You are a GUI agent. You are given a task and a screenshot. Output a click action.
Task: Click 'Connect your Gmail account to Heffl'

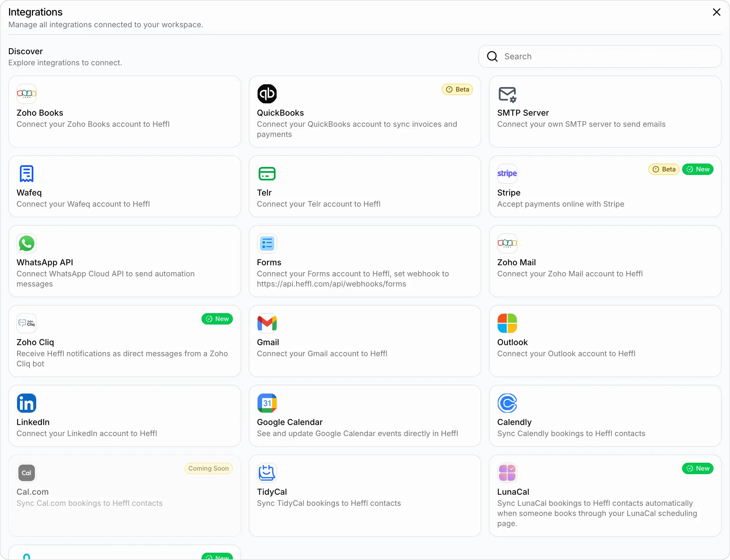[x=322, y=354]
